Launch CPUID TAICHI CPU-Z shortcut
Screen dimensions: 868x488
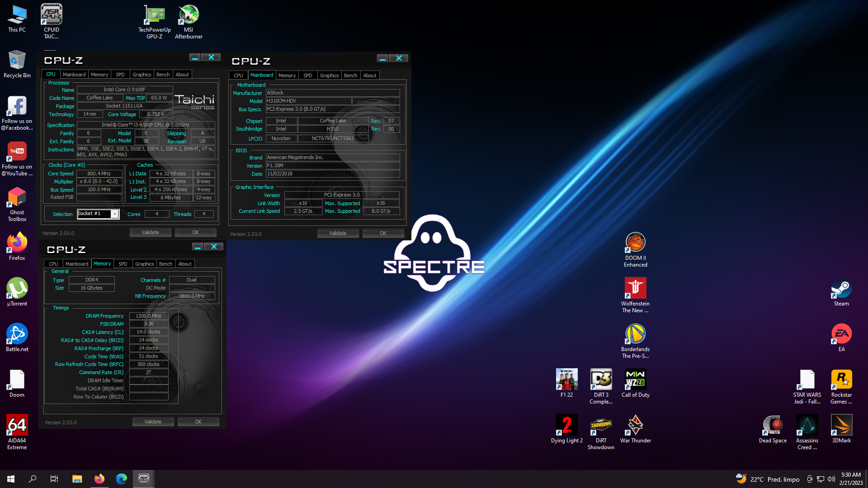(x=52, y=21)
